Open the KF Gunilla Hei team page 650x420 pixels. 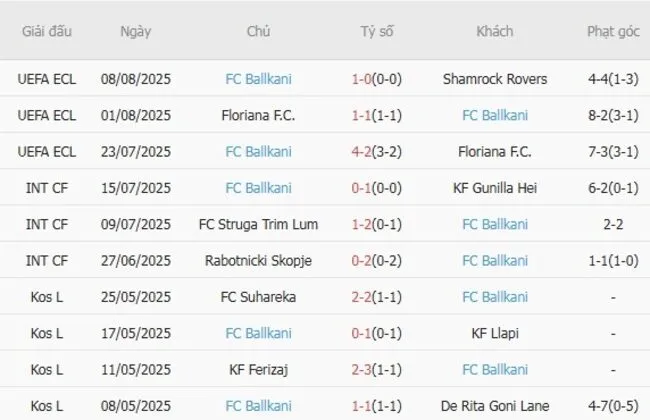tap(494, 188)
